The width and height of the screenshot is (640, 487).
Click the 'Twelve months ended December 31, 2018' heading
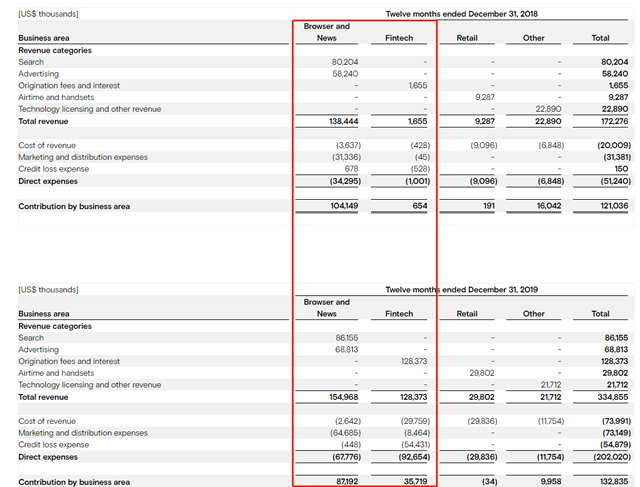coord(462,14)
